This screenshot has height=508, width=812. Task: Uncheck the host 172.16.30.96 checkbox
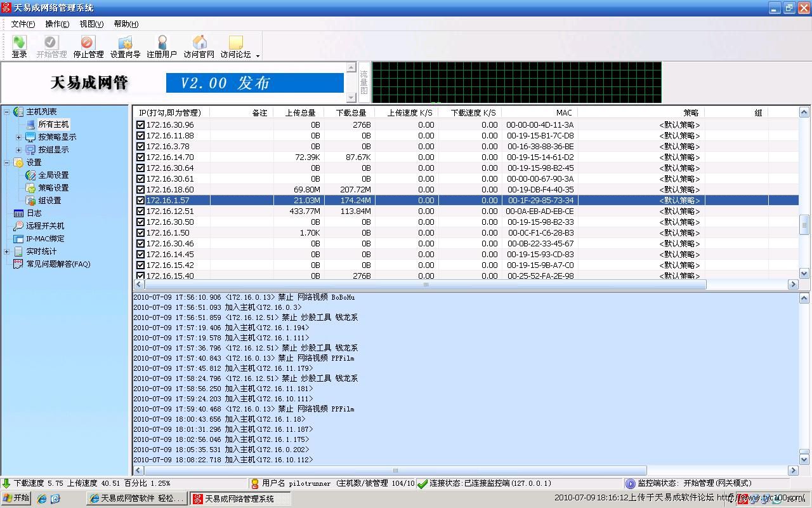(x=141, y=125)
